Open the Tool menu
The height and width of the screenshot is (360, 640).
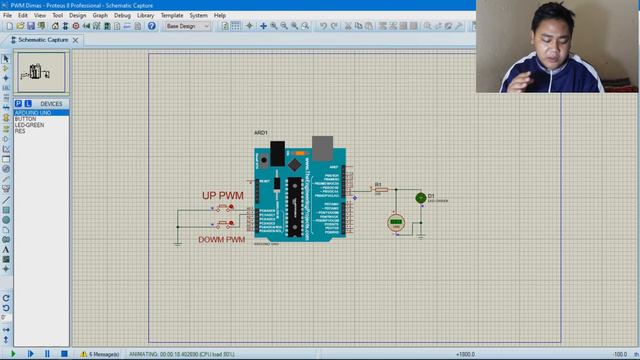pos(58,16)
